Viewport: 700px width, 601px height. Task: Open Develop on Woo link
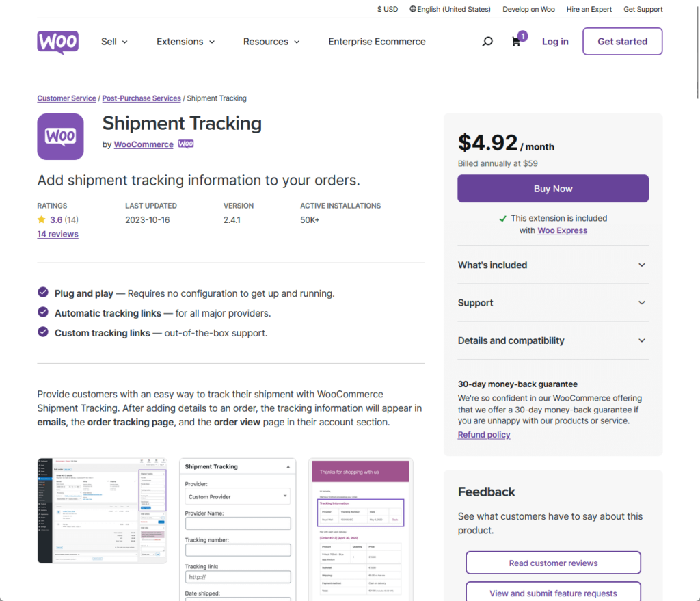point(528,9)
